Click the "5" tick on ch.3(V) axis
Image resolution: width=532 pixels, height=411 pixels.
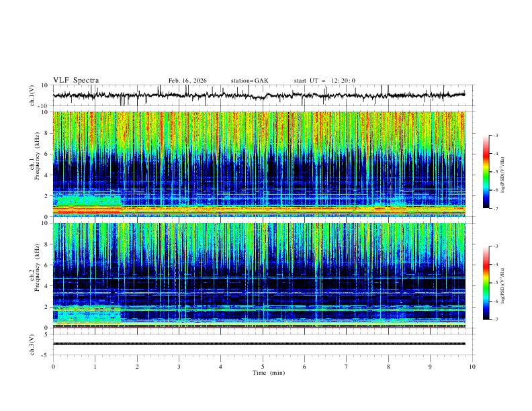(x=46, y=334)
